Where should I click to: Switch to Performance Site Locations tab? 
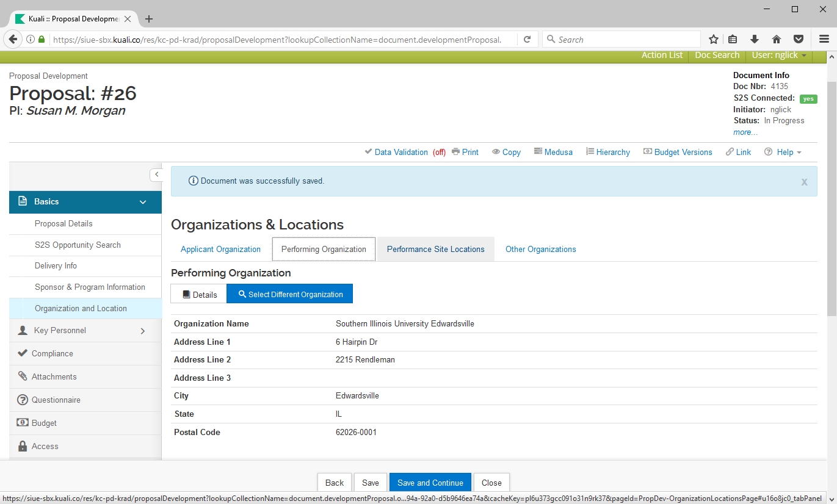(435, 249)
